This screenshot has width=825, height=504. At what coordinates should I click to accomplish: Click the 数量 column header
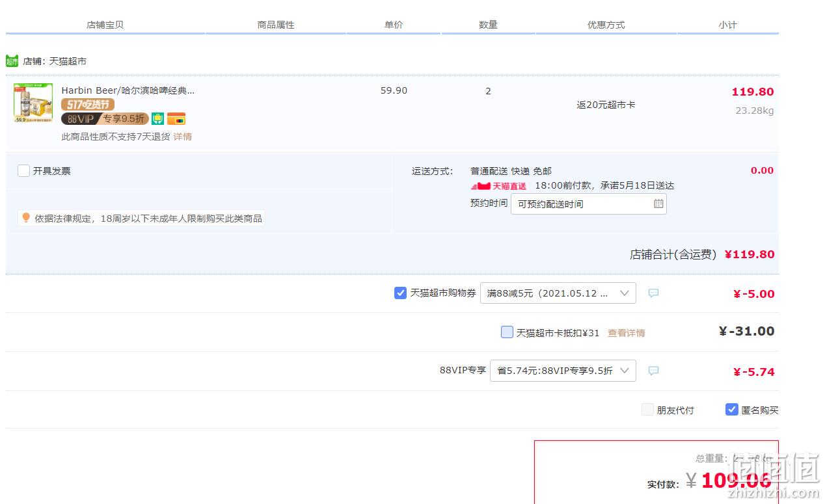click(x=488, y=25)
